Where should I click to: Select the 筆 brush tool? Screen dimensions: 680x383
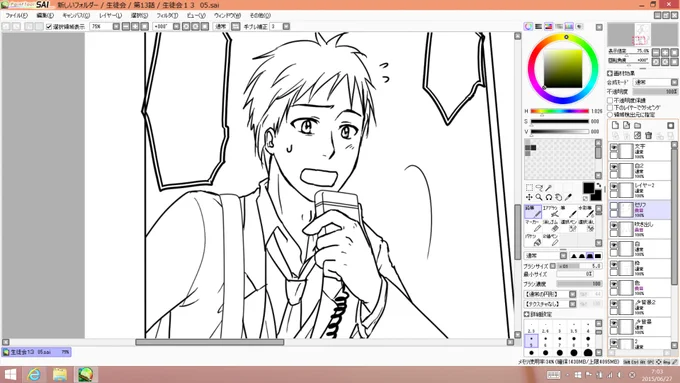(568, 211)
